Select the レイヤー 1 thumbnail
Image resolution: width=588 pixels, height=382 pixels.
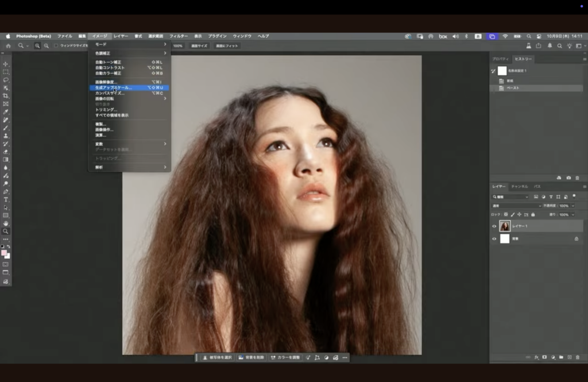point(505,226)
